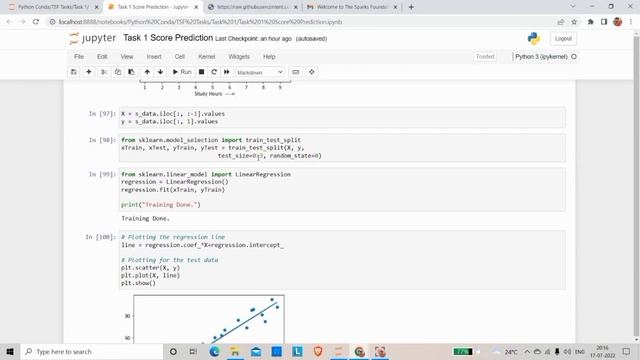Open Task View in taskbar

[193, 351]
